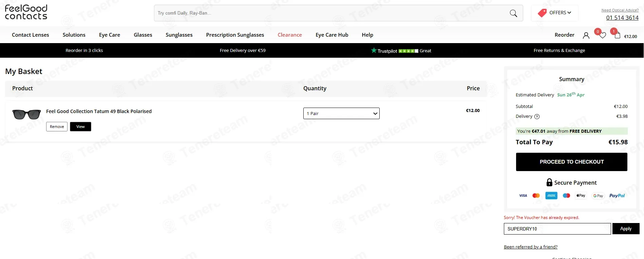Open the Sunglasses menu
Image resolution: width=644 pixels, height=259 pixels.
(x=179, y=35)
